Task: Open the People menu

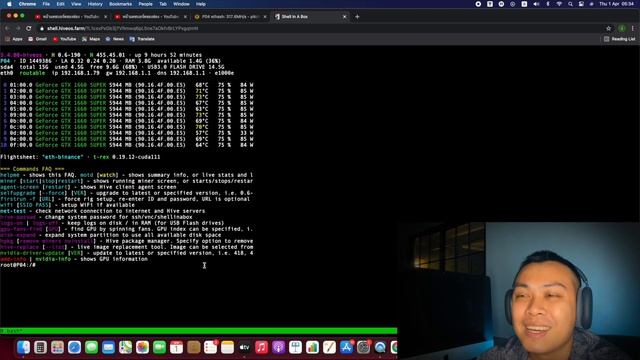Action: 145,4
